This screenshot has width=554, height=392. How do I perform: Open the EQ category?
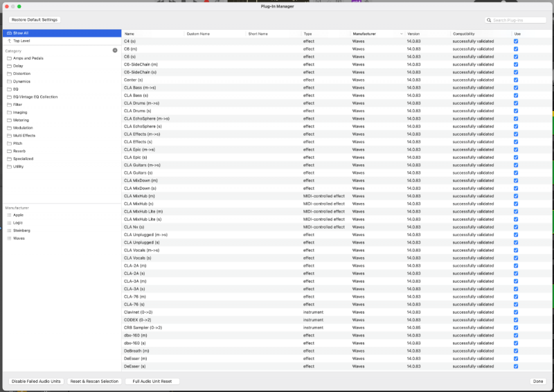[15, 89]
